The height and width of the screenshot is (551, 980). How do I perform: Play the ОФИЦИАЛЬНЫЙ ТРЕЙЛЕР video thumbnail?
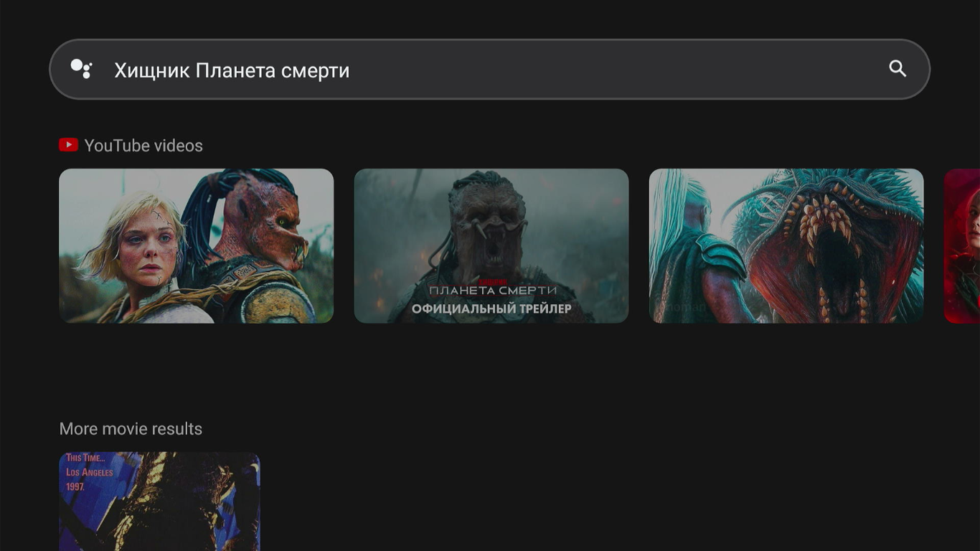tap(491, 246)
